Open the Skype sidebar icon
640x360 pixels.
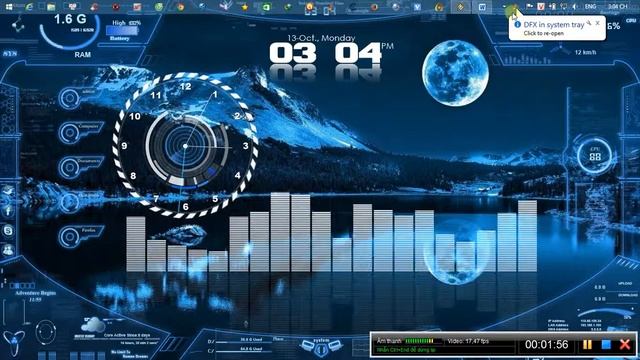click(8, 231)
